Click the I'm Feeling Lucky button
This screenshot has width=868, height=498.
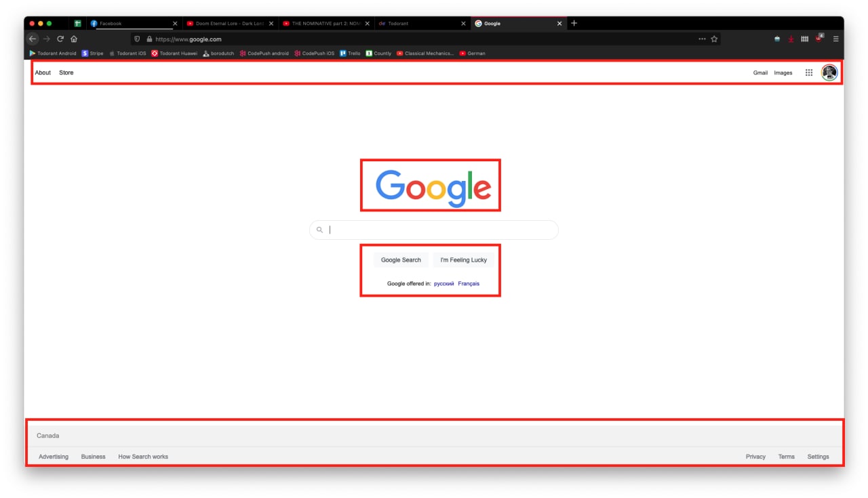[x=464, y=260]
